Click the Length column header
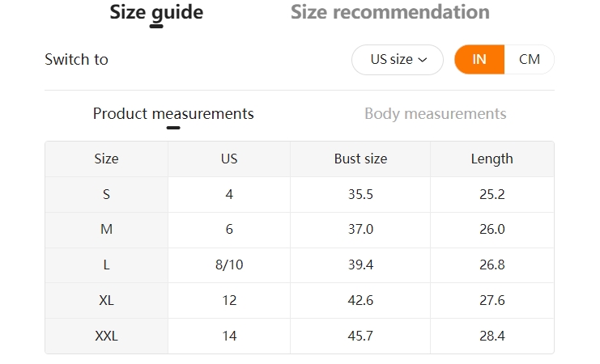The height and width of the screenshot is (364, 600). click(x=492, y=159)
